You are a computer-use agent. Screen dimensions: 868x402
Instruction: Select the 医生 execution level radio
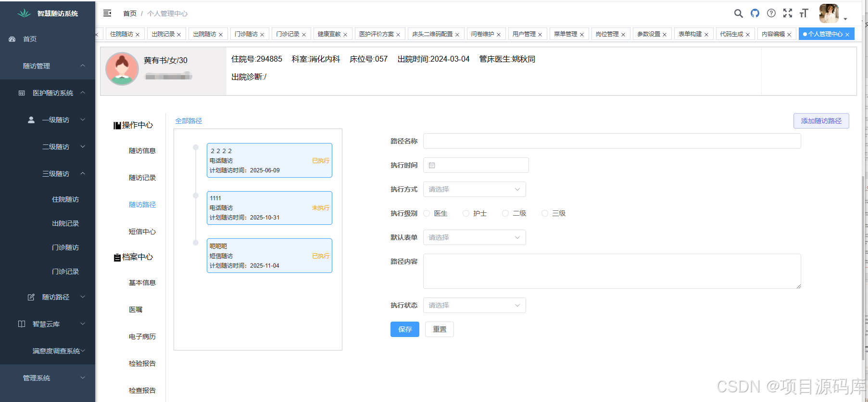(427, 213)
